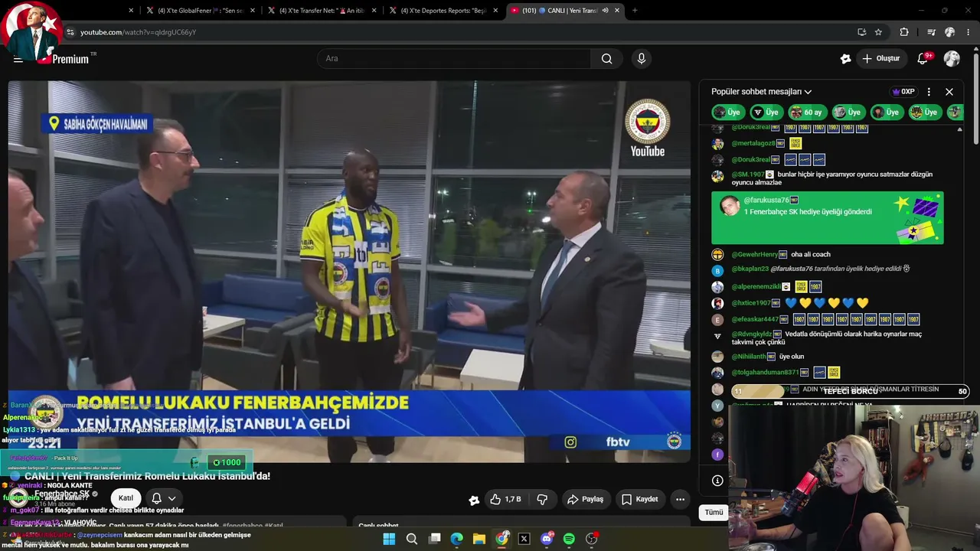
Task: Click the Fenerbahçe logo watermark in video
Action: [648, 121]
